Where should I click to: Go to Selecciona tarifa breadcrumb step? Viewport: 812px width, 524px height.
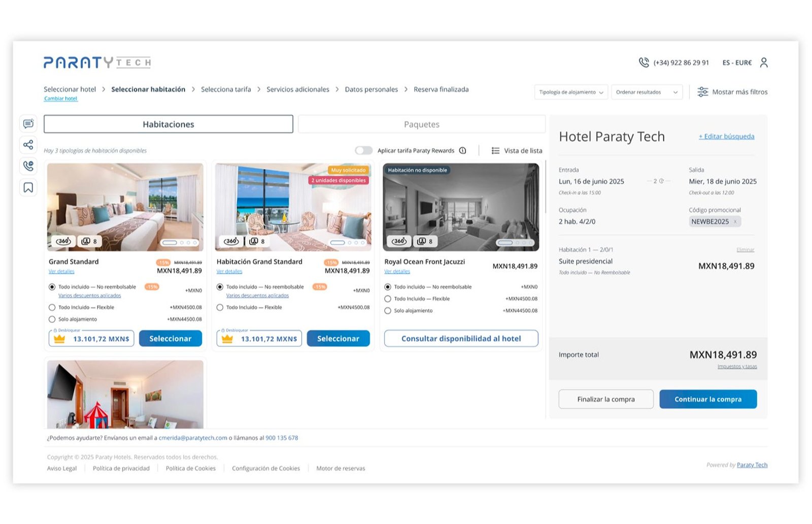[x=226, y=89]
